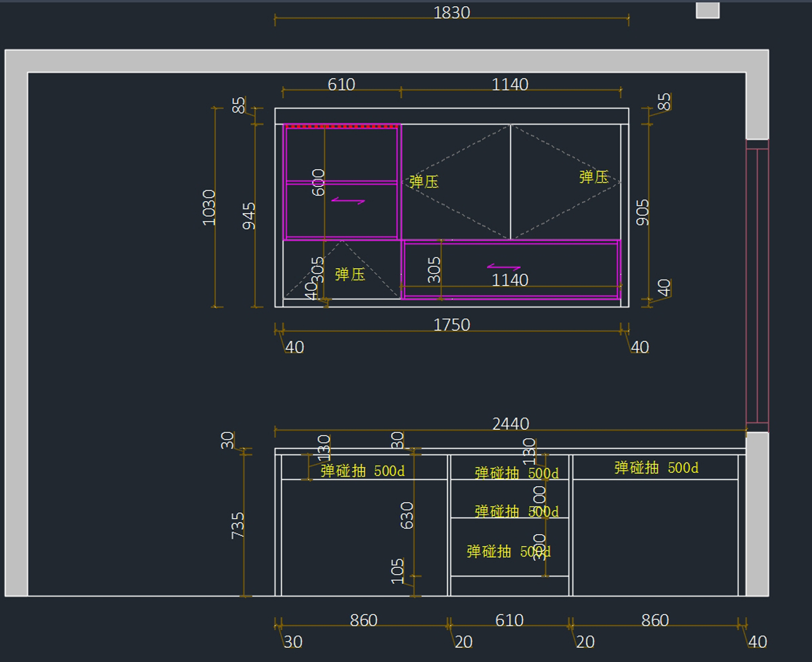
Task: Click the 105 dimension near the cabinet base
Action: click(x=398, y=571)
